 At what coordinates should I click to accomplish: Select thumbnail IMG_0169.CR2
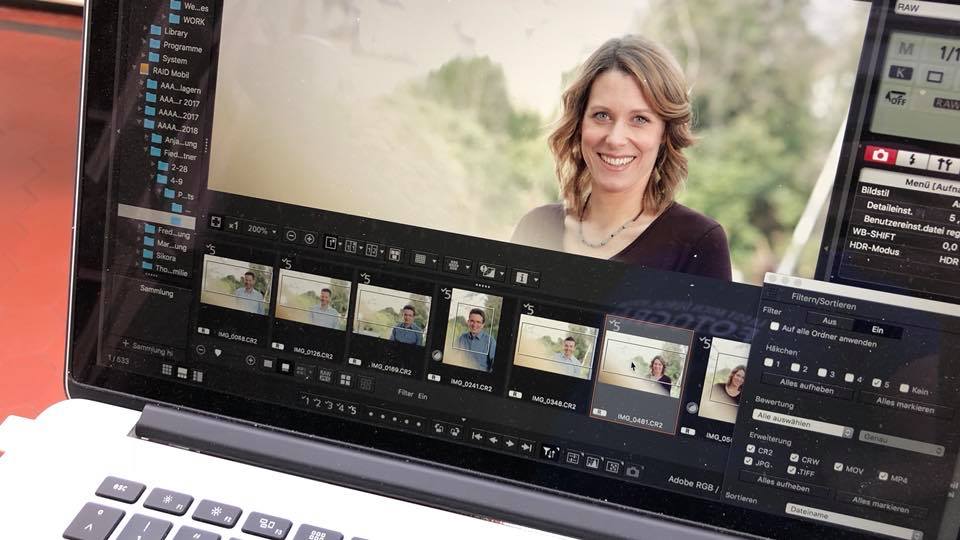click(x=392, y=315)
